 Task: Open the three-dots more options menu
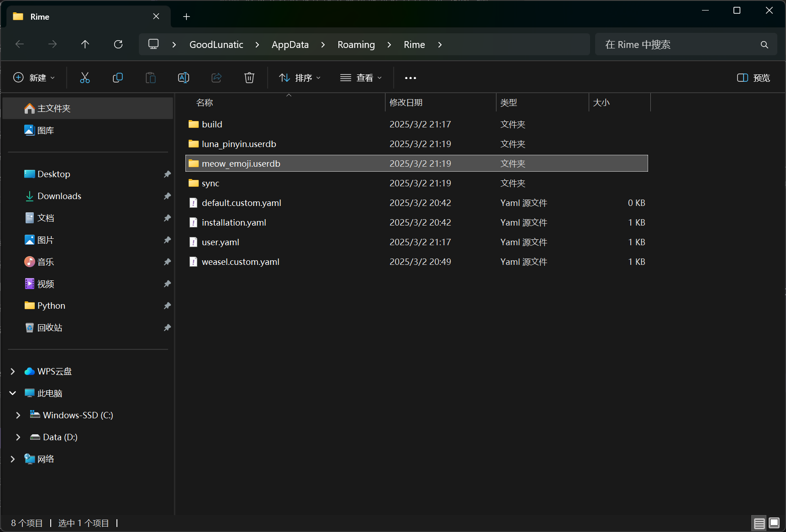point(411,78)
